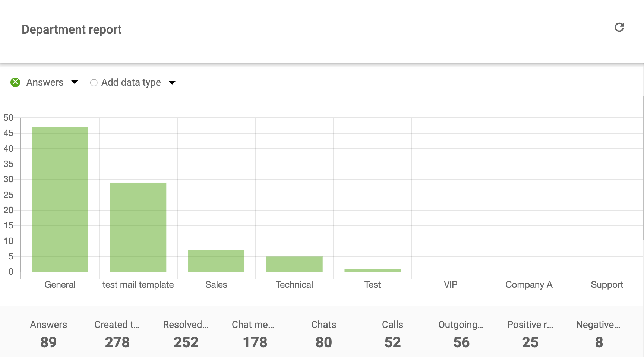Select the Add data type radio button
This screenshot has height=357, width=644.
tap(94, 82)
